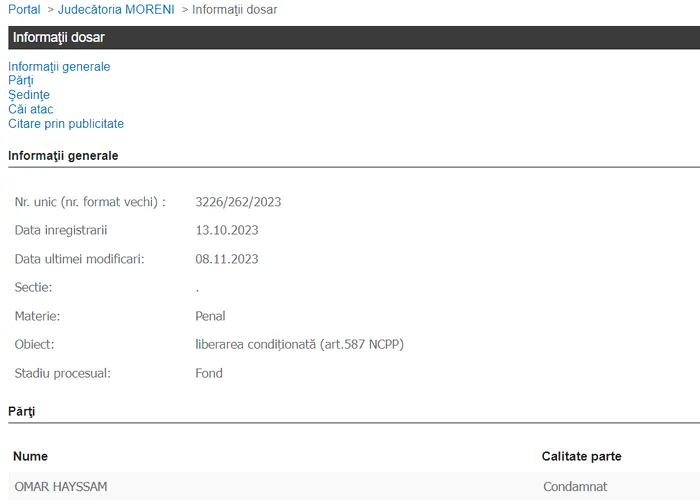Click the registration date 13.10.2023
The height and width of the screenshot is (504, 700).
pyautogui.click(x=227, y=231)
